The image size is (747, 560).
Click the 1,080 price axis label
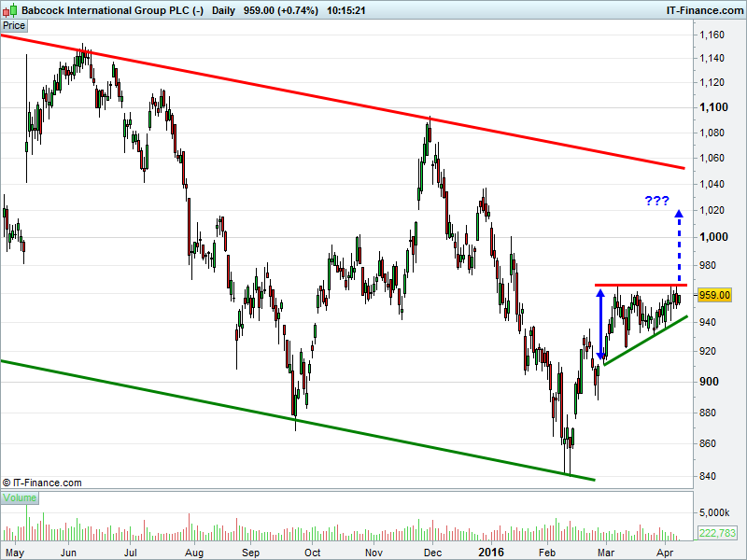point(712,133)
